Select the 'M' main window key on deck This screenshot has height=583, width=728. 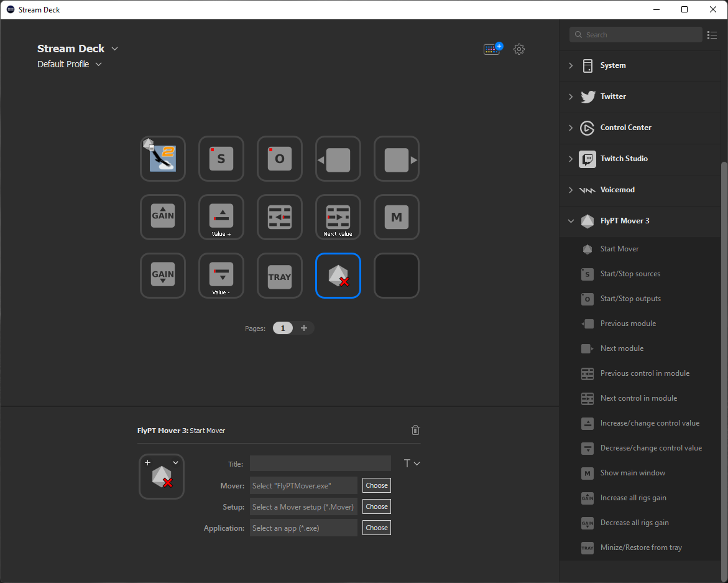(x=397, y=217)
